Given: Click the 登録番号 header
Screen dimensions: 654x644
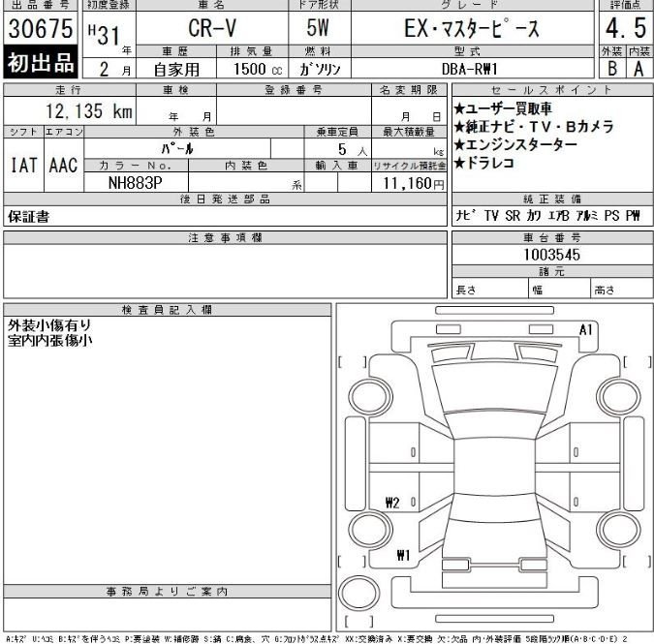Looking at the screenshot, I should [294, 90].
